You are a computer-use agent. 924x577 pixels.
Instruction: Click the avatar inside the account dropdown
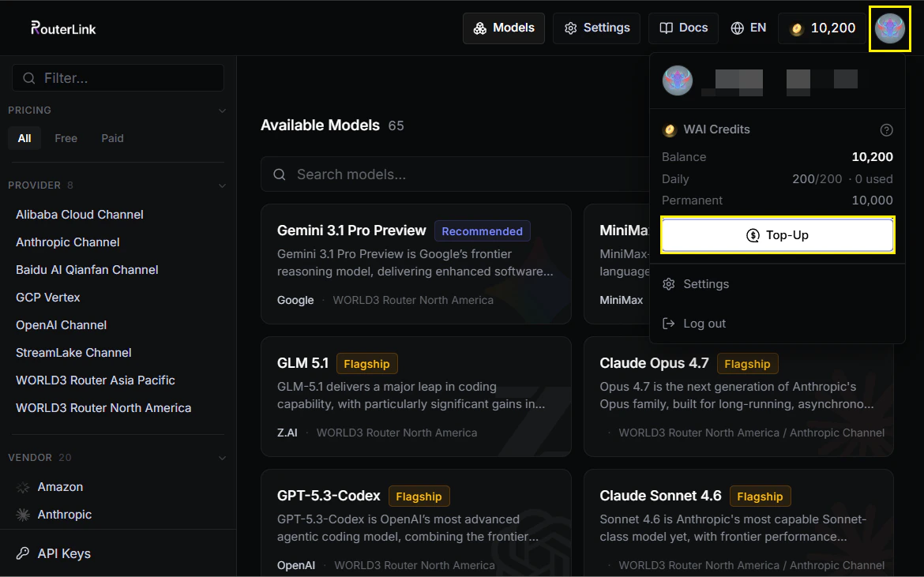677,81
